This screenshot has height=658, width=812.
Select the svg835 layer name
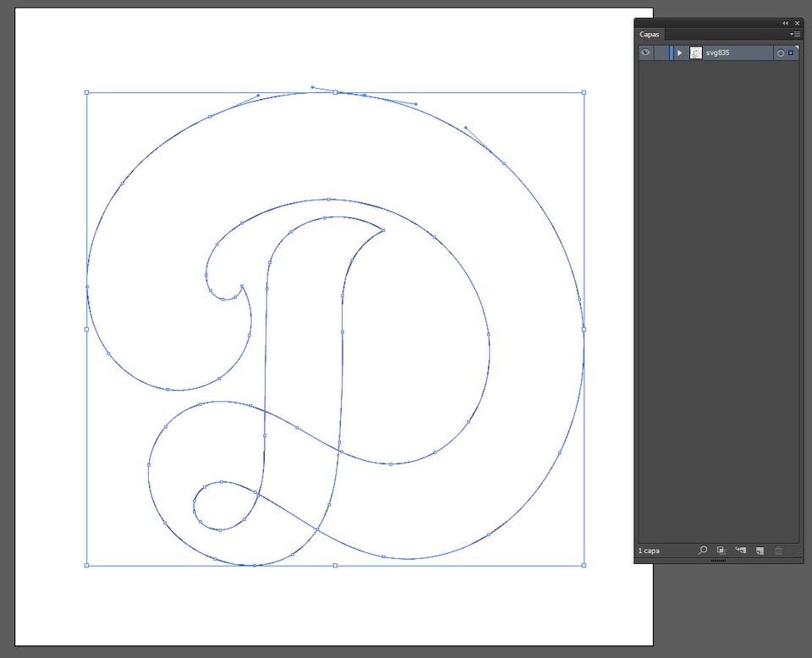click(x=718, y=52)
